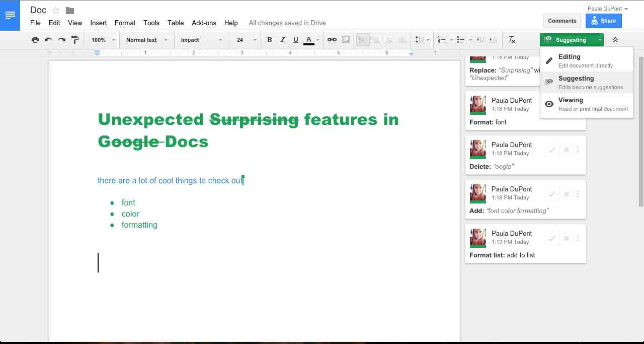Toggle underline formatting

(x=296, y=40)
